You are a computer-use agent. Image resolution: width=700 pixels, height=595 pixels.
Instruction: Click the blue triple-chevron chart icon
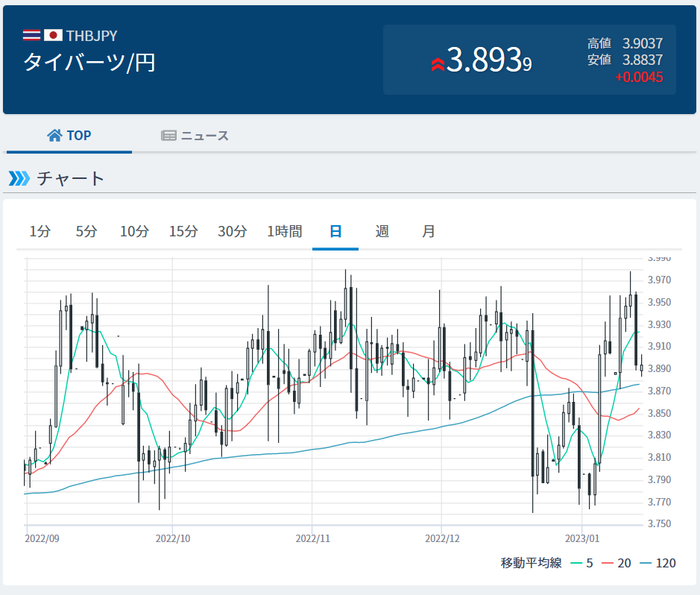(x=19, y=178)
